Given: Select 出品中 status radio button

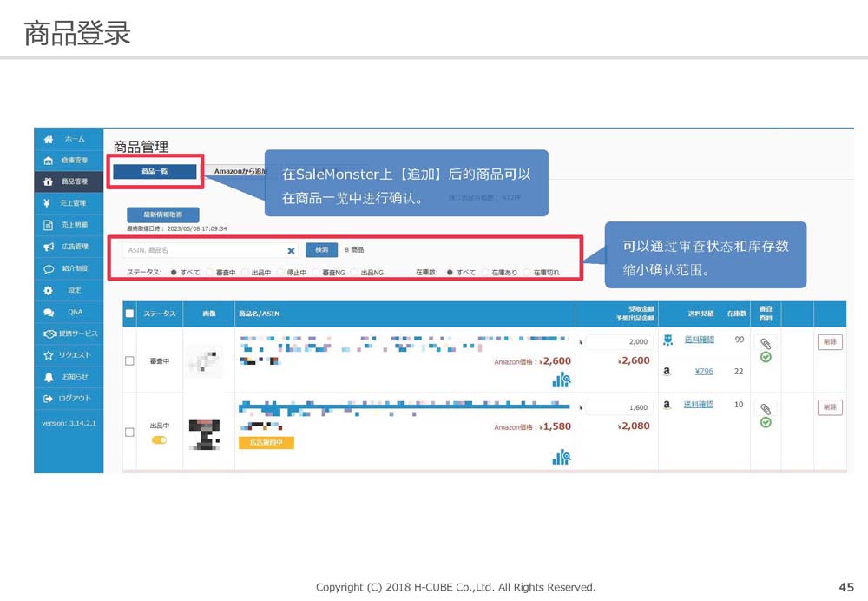Looking at the screenshot, I should (x=245, y=273).
